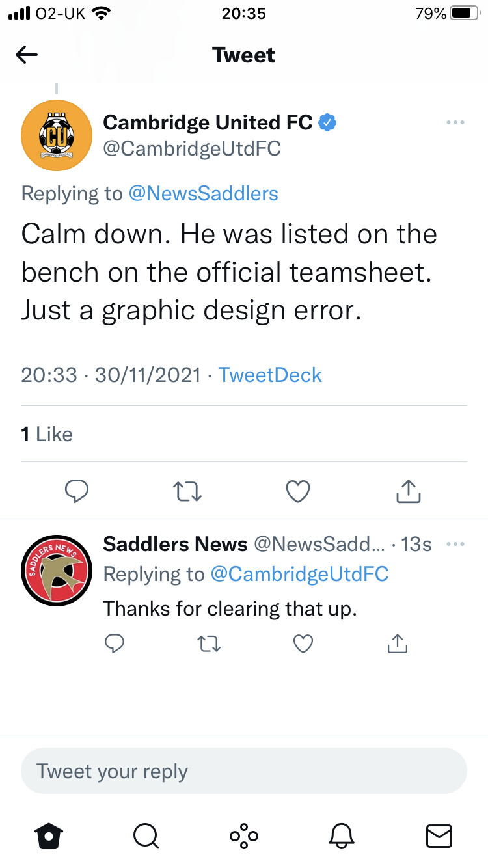Open Spaces tab in bottom bar
Viewport: 488px width, 868px height.
point(244,835)
